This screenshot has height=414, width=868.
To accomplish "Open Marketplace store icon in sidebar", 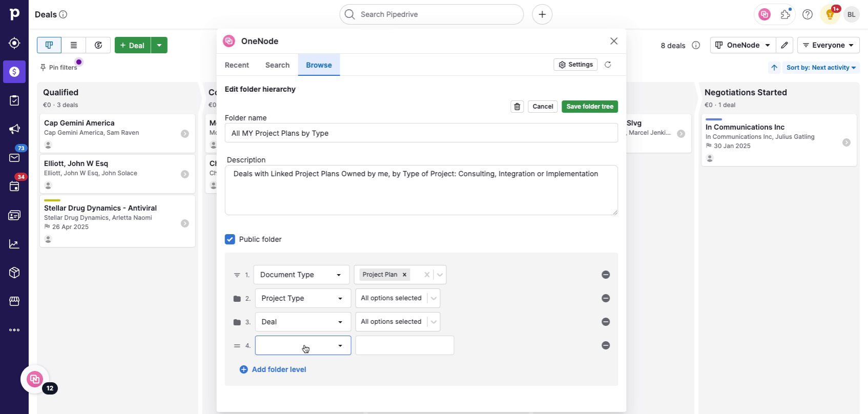I will (14, 301).
